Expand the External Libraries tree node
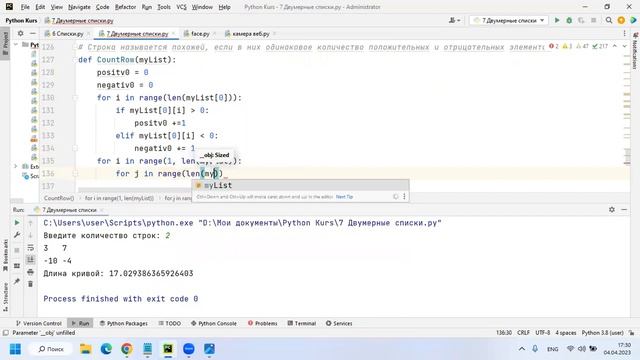The image size is (640, 360). [16, 166]
